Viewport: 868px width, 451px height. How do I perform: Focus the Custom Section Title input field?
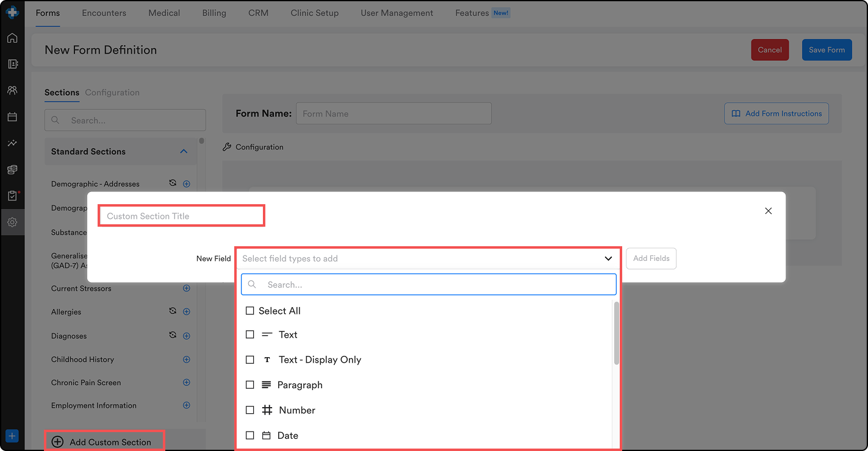181,216
